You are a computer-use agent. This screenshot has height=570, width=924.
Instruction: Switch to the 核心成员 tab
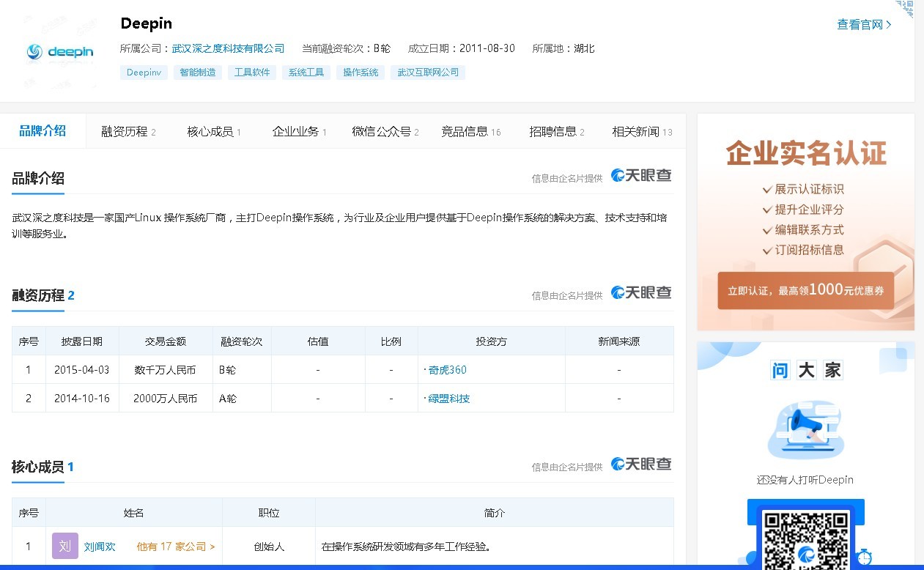(x=214, y=132)
